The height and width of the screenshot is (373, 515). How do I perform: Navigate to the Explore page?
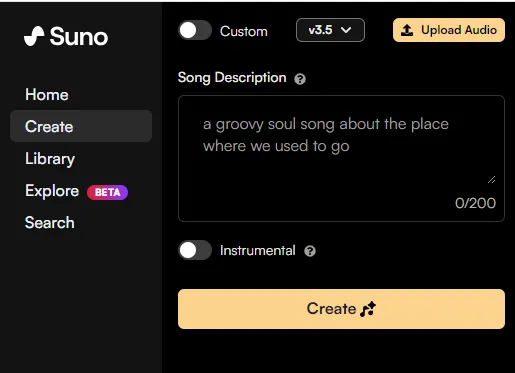click(x=52, y=191)
